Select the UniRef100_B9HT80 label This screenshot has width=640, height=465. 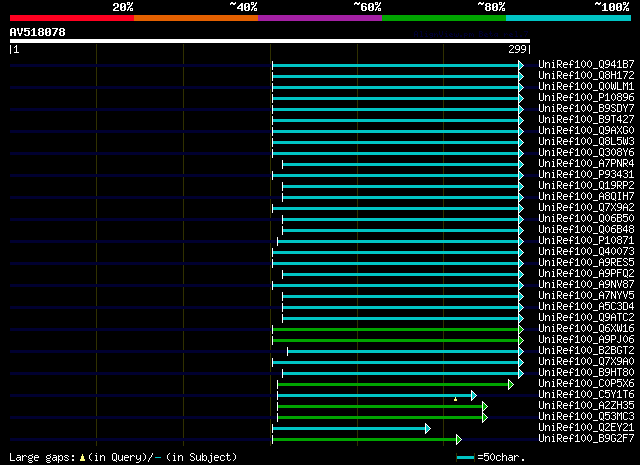[586, 373]
